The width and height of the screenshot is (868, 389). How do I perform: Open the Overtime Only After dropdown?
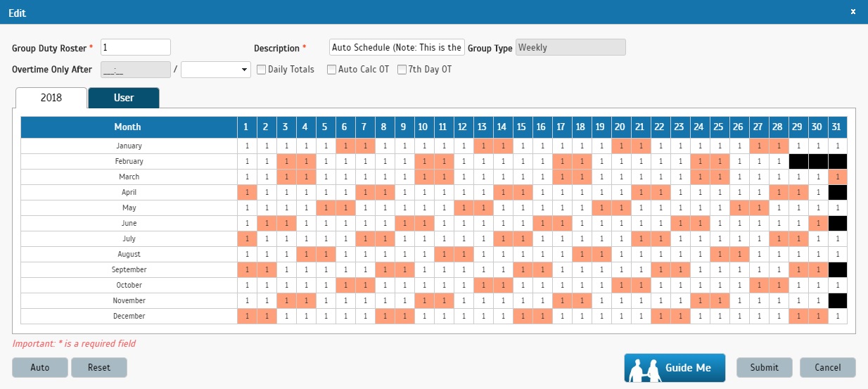coord(216,70)
